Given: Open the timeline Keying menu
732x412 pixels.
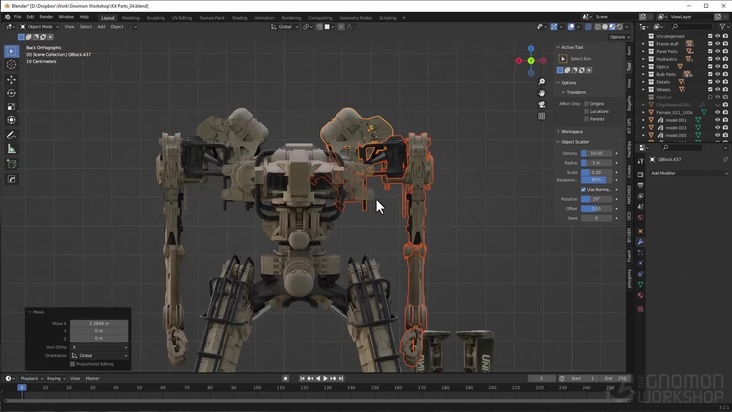Looking at the screenshot, I should coord(56,378).
